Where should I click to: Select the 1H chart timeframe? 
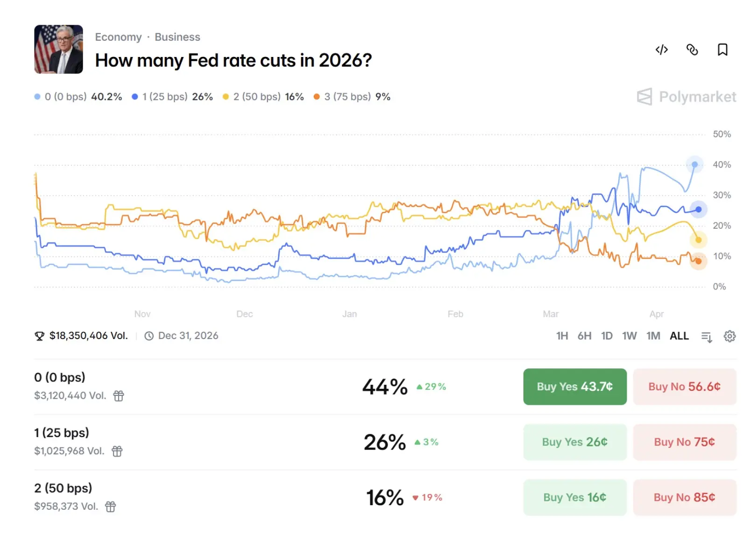[x=562, y=336]
